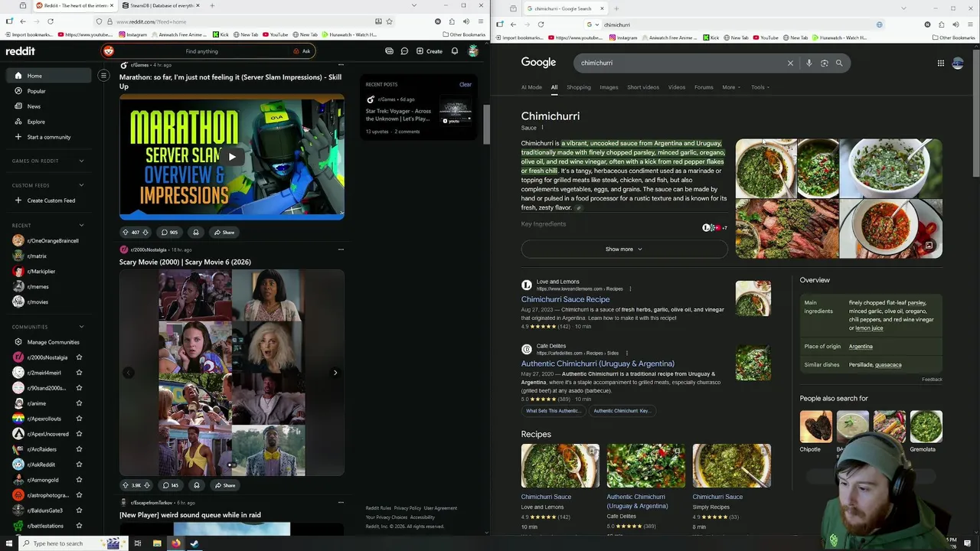Viewport: 980px width, 551px height.
Task: Favorite r/battlestations with the star
Action: (x=79, y=526)
